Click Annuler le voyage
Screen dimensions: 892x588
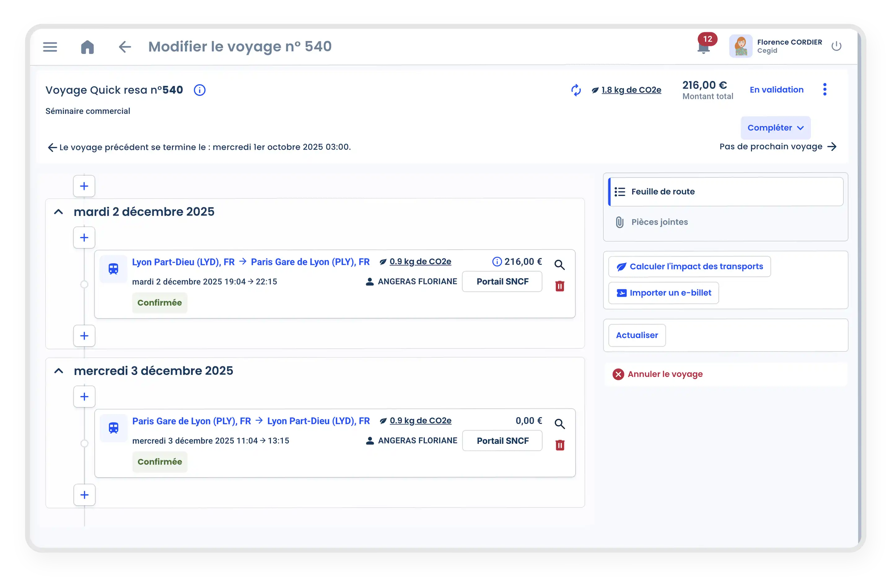click(x=665, y=374)
